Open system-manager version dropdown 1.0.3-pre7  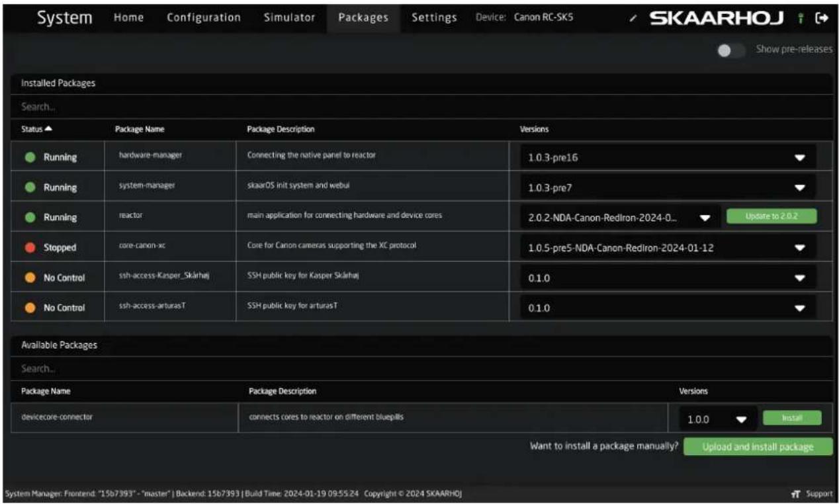pos(668,188)
